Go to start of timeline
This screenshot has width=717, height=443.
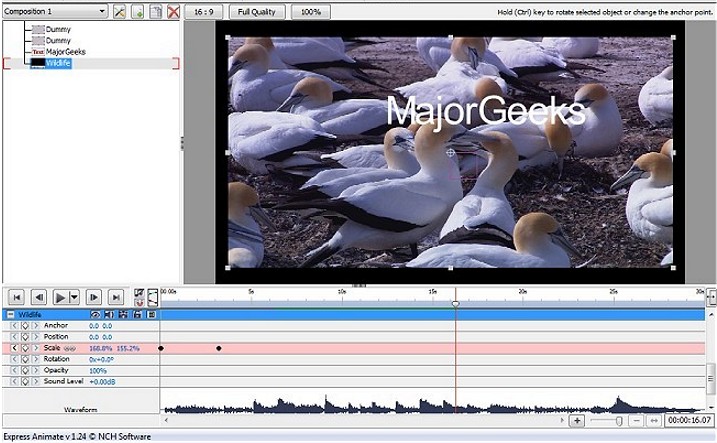[x=16, y=298]
